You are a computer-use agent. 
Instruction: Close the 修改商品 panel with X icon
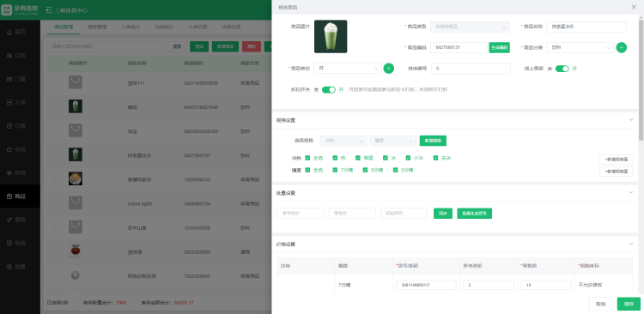point(634,7)
